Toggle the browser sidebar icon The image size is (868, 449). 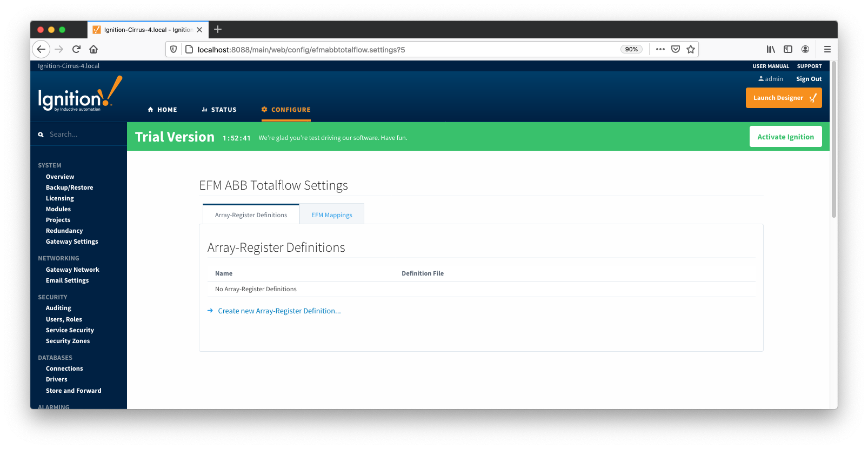click(788, 49)
